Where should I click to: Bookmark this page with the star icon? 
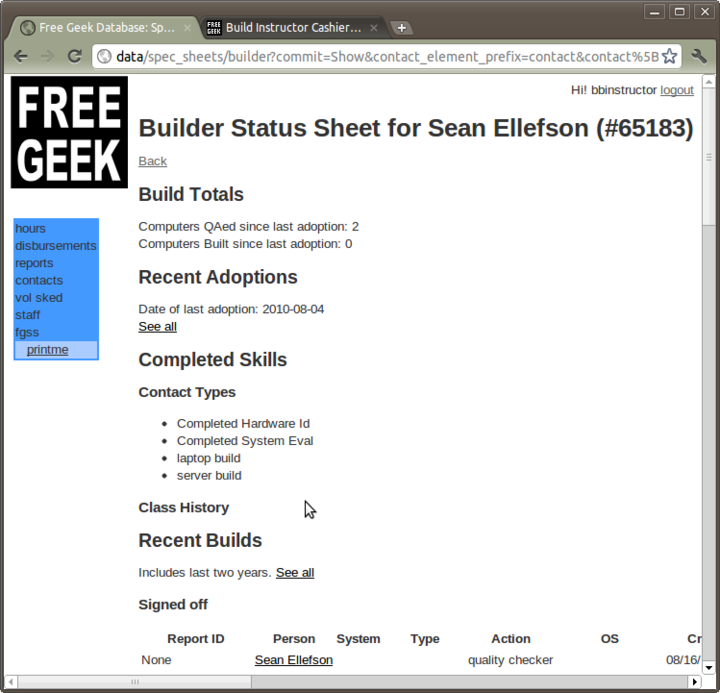pos(669,56)
